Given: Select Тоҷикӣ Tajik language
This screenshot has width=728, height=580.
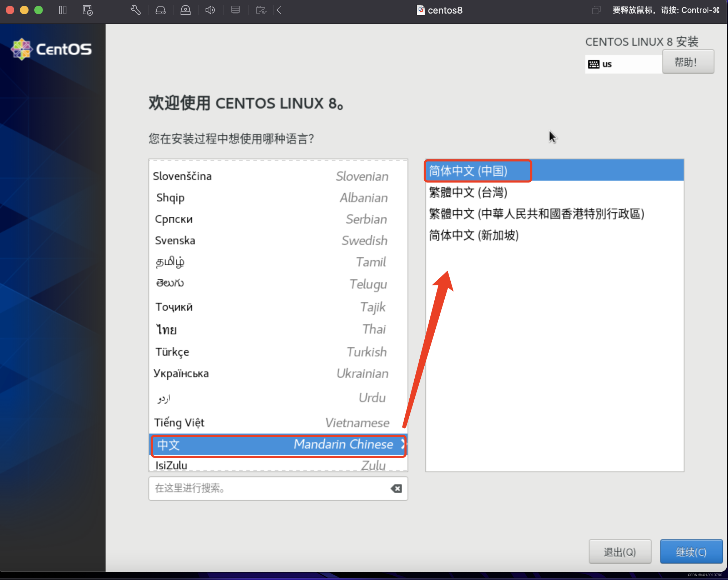Looking at the screenshot, I should pyautogui.click(x=278, y=307).
